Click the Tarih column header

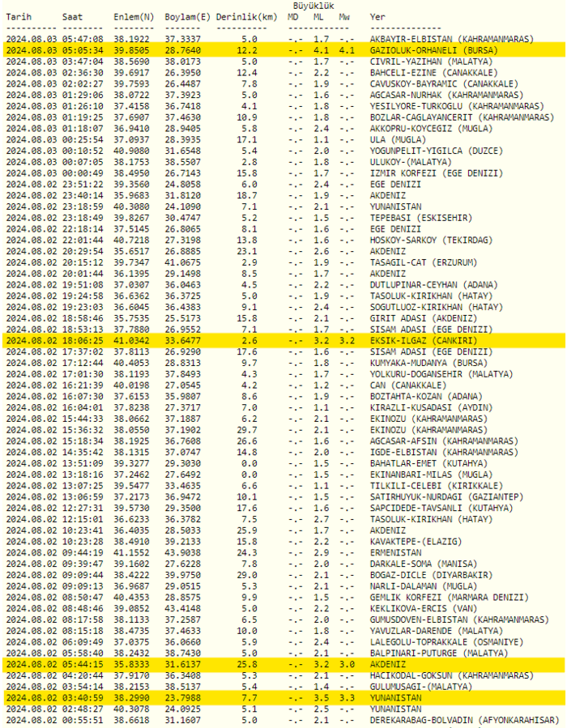[x=19, y=16]
